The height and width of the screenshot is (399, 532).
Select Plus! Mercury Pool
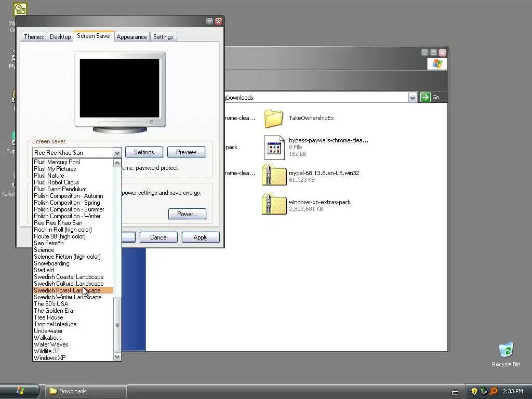click(73, 162)
